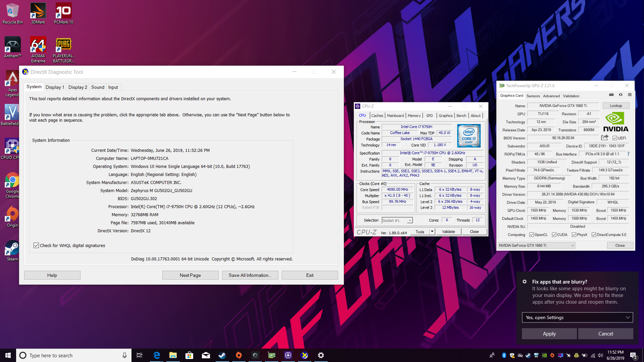This screenshot has width=644, height=362.
Task: Click the Origin taskbar icon
Action: coord(238,355)
